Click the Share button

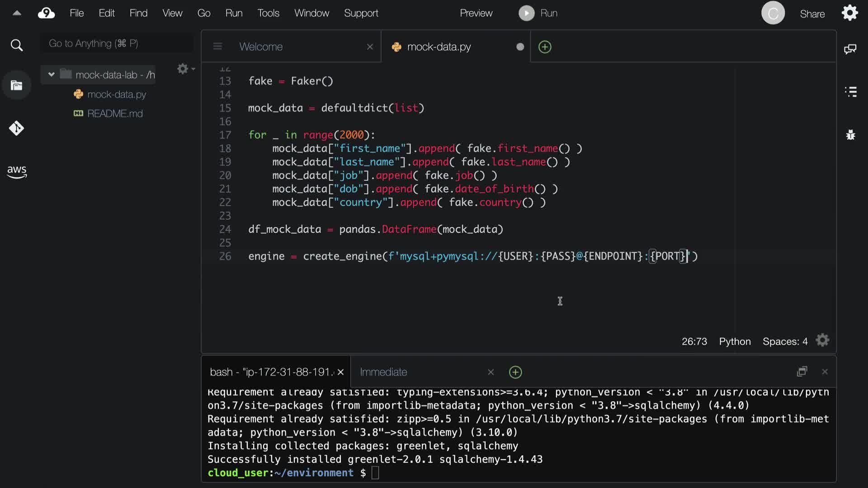[x=812, y=14]
